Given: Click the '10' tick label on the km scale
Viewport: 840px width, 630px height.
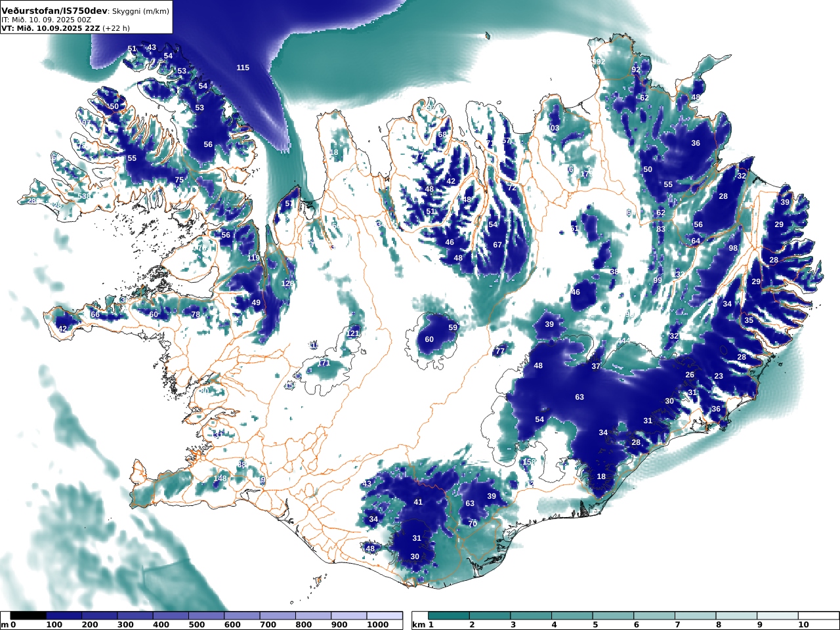Looking at the screenshot, I should 803,625.
